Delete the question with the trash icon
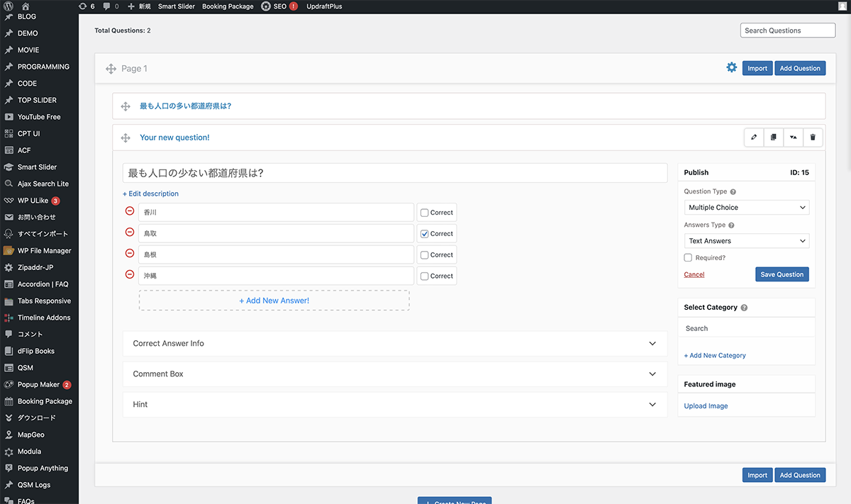 pos(813,138)
